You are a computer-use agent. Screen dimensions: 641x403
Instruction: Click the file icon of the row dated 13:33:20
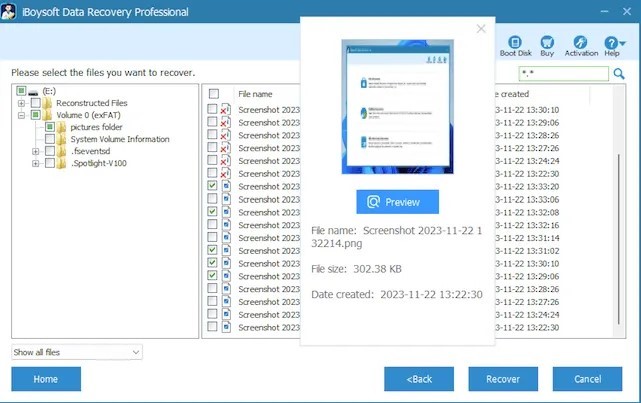point(226,186)
